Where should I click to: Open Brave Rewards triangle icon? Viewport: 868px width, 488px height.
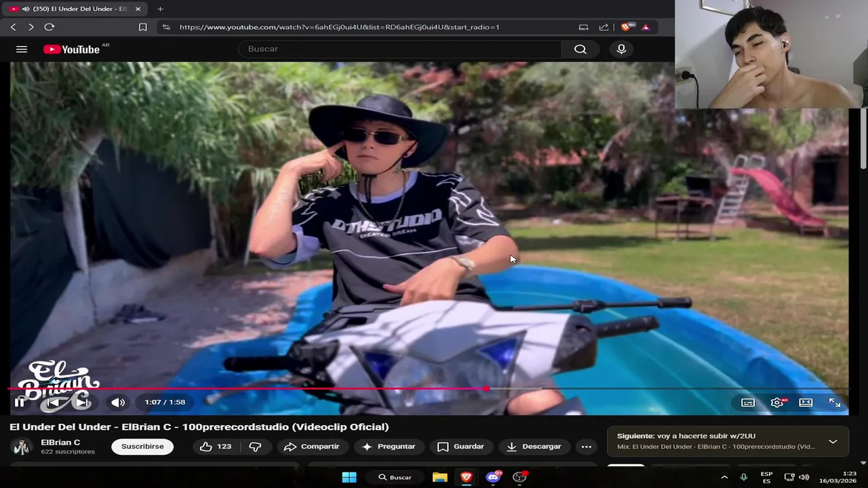coord(646,27)
